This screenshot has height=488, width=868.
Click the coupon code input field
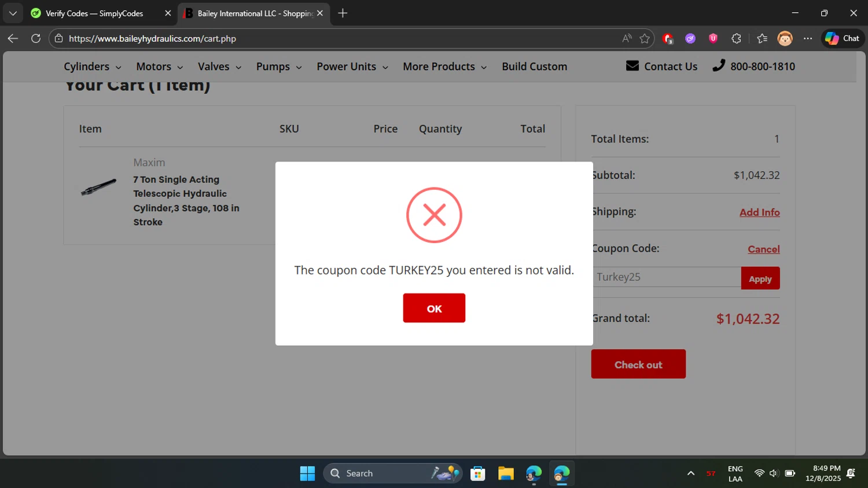(666, 277)
